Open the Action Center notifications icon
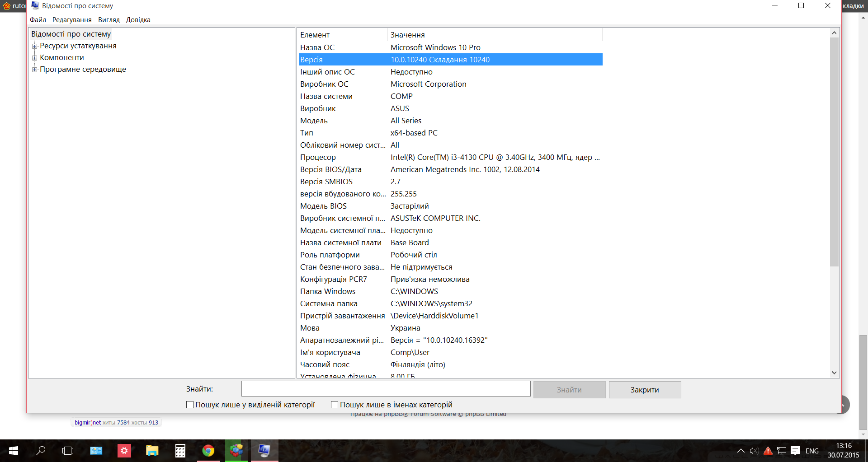This screenshot has height=462, width=868. point(795,451)
